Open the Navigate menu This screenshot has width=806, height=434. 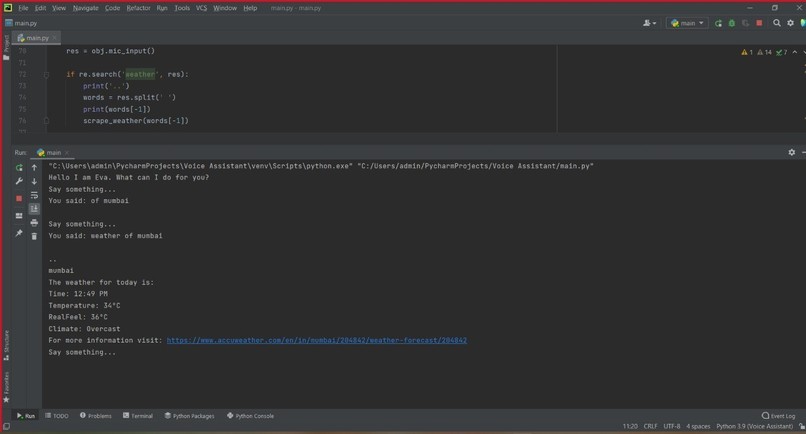pos(85,8)
